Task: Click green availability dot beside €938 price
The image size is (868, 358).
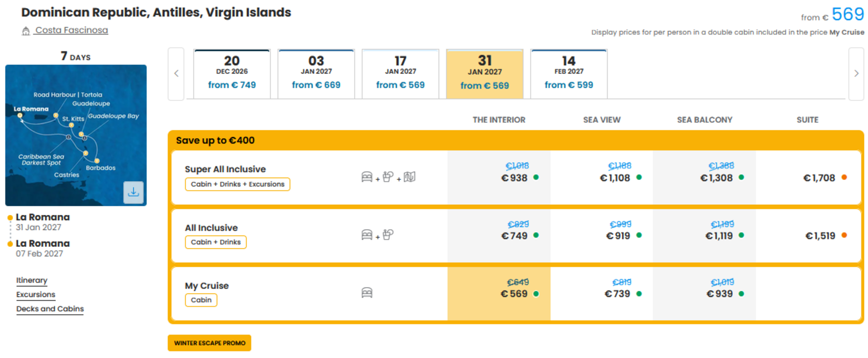Action: click(536, 177)
